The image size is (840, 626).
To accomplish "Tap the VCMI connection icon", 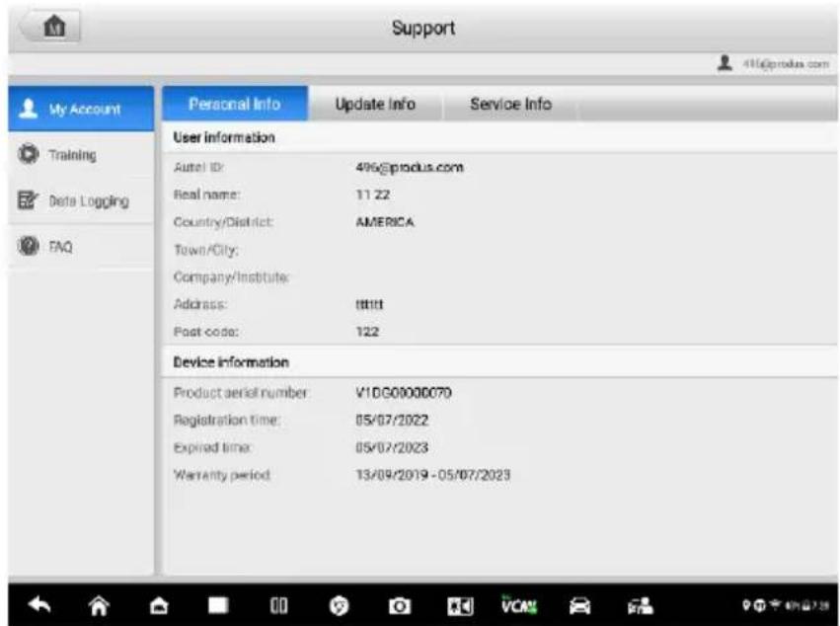I will pyautogui.click(x=518, y=605).
